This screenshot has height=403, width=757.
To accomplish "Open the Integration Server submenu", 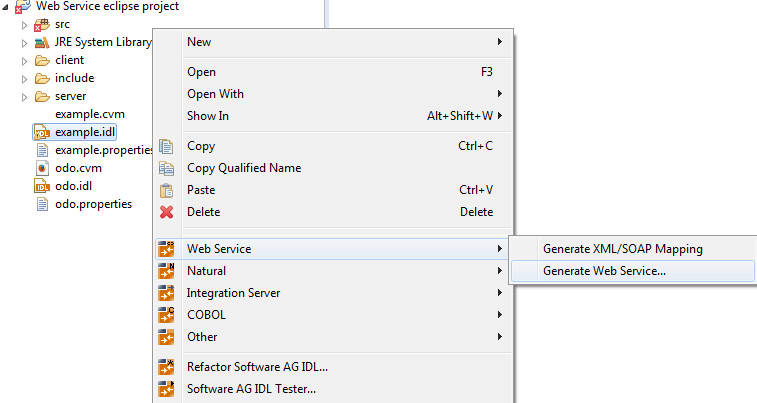I will [333, 293].
